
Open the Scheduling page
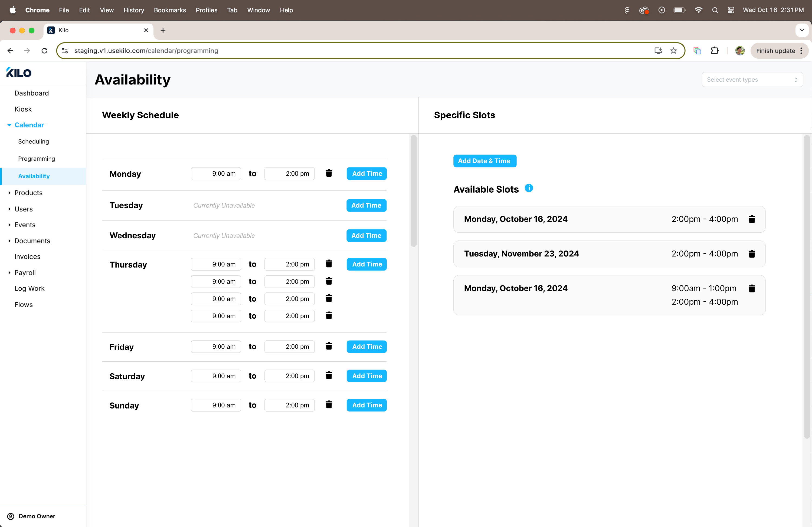34,141
